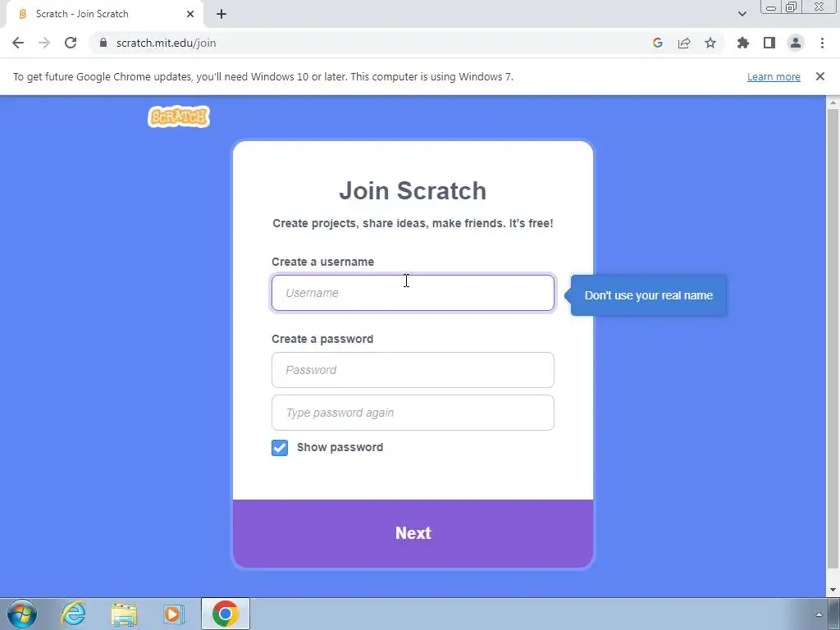Click the Type password again field
The width and height of the screenshot is (840, 630).
[x=413, y=413]
